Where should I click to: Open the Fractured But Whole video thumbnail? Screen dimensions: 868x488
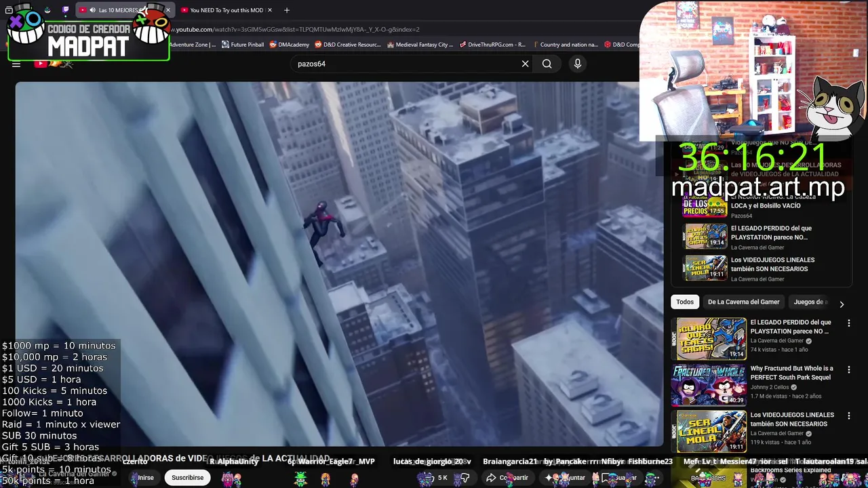(x=709, y=384)
